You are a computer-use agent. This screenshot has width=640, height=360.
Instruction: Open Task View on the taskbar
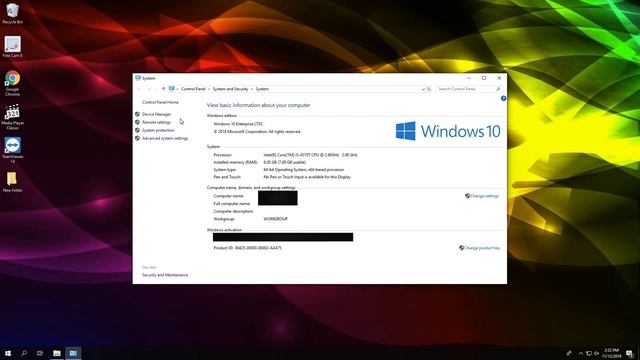(40, 353)
